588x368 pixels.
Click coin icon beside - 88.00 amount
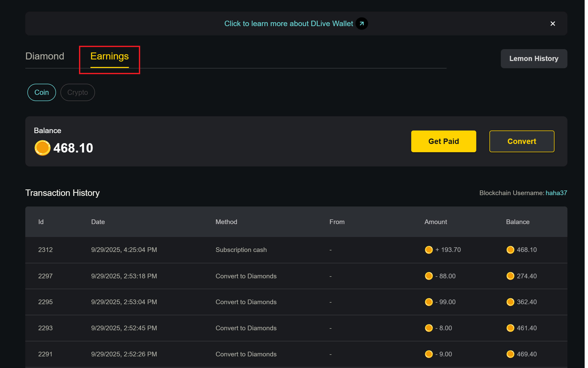pos(429,276)
